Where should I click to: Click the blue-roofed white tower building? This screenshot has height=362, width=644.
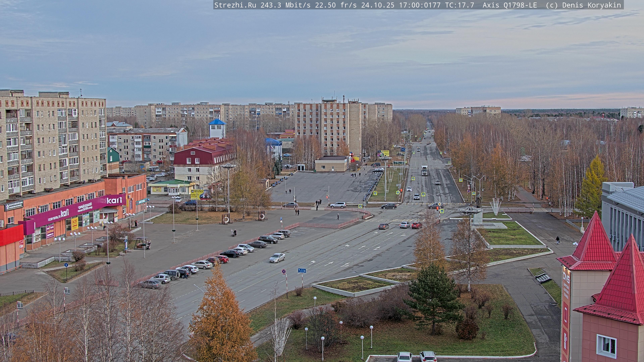click(x=217, y=128)
